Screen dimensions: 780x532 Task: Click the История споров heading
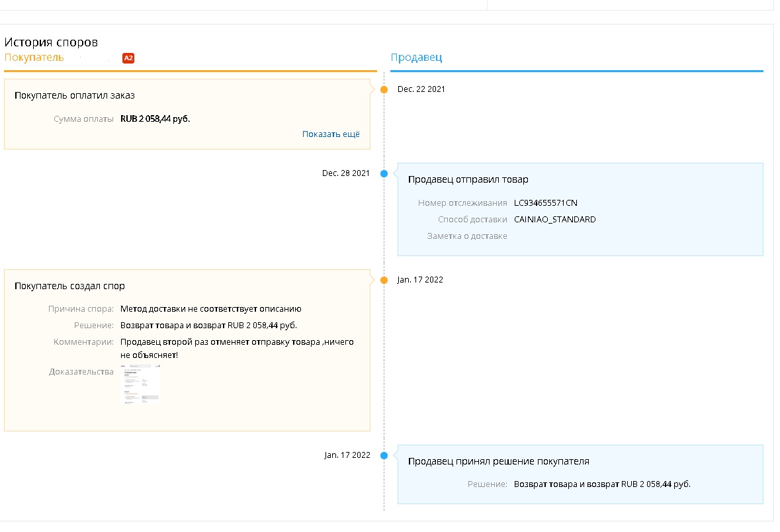[51, 42]
